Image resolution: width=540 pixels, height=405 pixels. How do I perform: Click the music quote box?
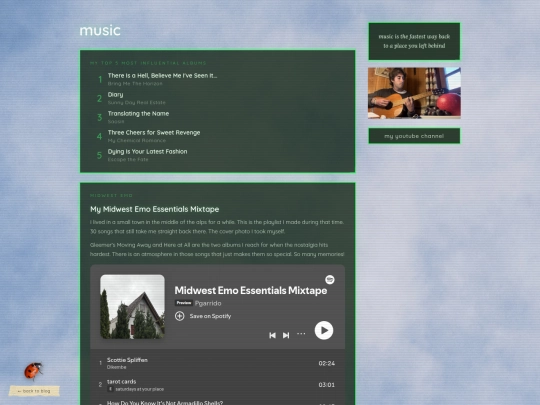(x=414, y=41)
